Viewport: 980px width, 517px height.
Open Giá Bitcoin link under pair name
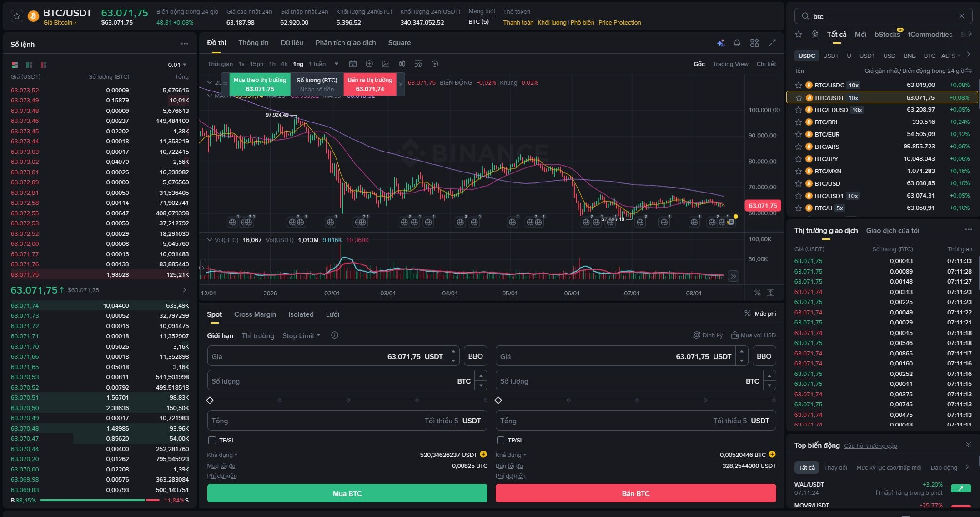[60, 23]
